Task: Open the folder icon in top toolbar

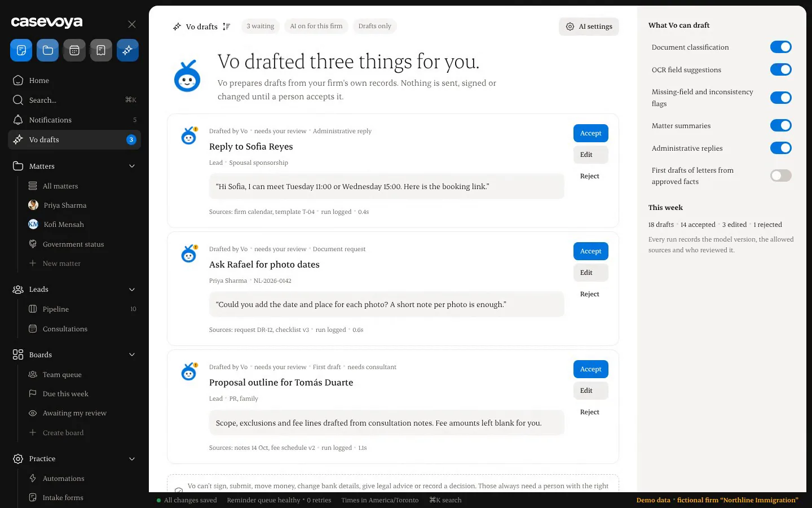Action: point(47,50)
